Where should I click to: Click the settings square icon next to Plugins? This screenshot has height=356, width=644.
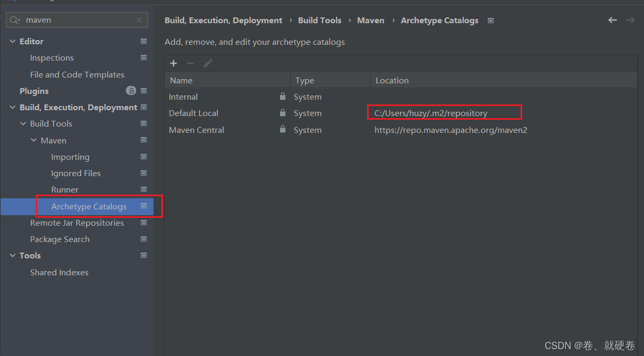[x=143, y=90]
